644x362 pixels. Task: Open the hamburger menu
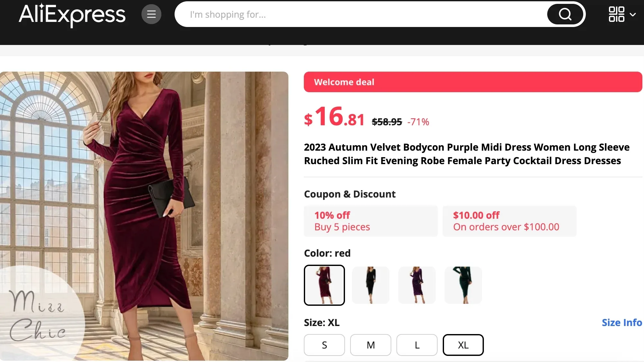[151, 14]
